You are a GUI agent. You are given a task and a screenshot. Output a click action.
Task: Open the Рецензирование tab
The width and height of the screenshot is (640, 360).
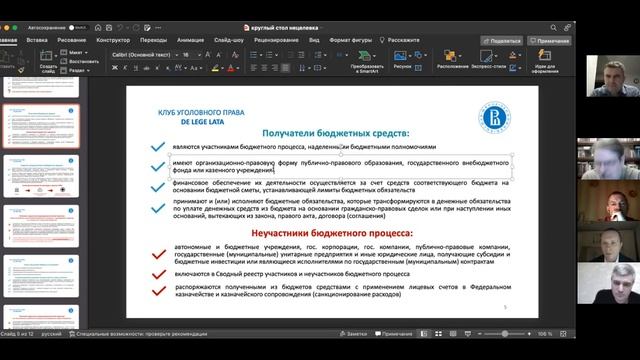point(276,40)
